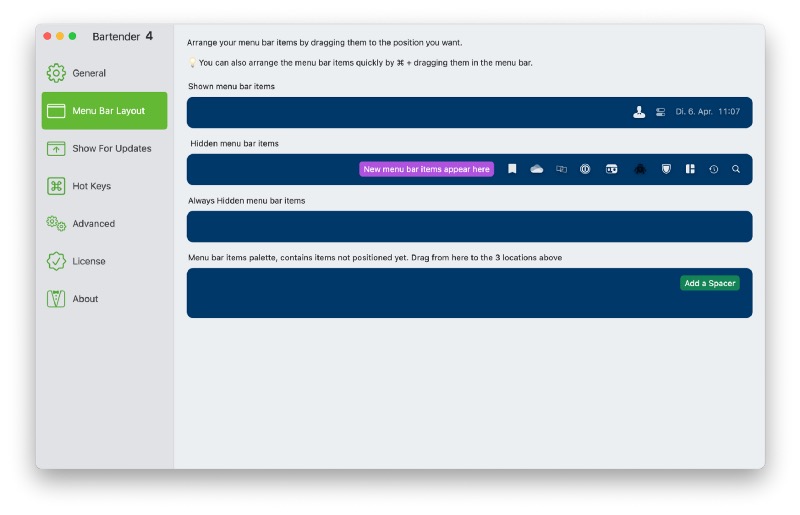Click the light bulb tip icon
This screenshot has height=515, width=800.
pos(192,63)
